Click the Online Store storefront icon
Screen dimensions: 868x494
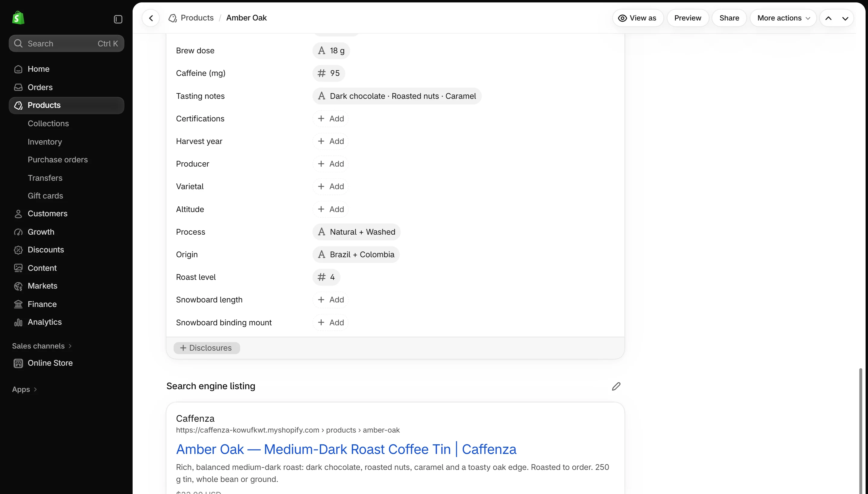pos(18,363)
